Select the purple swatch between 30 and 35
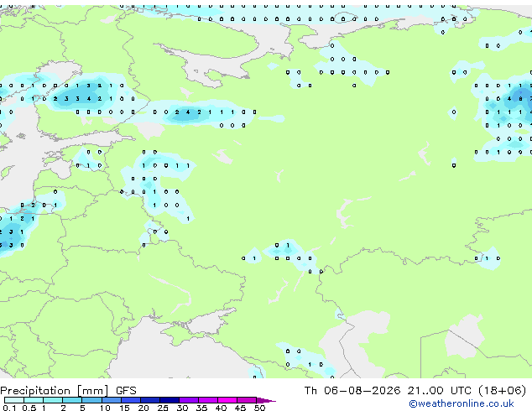 pos(189,400)
